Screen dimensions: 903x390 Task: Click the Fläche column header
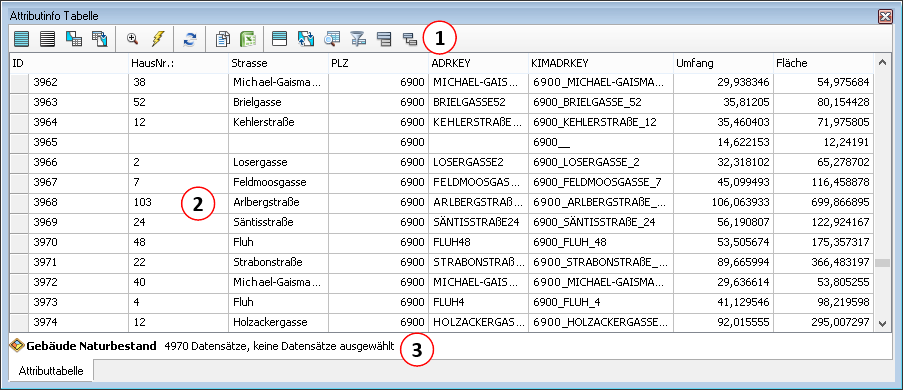pyautogui.click(x=823, y=63)
